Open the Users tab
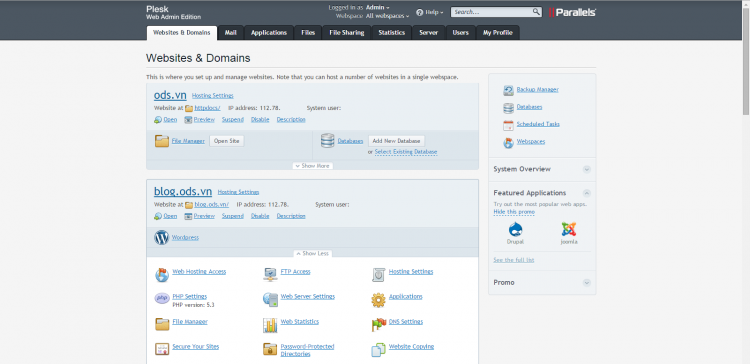Viewport: 750px width, 364px height. coord(461,33)
